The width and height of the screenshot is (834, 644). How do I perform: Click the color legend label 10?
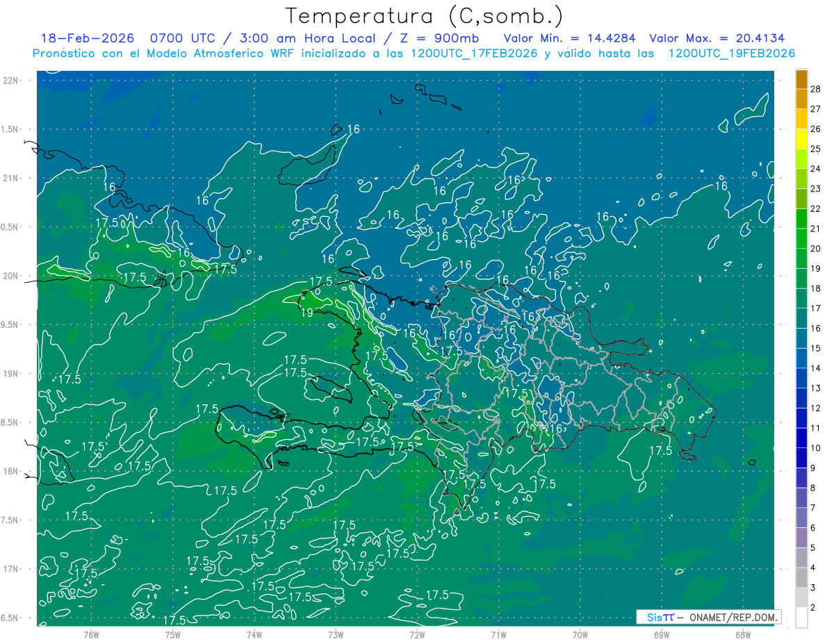click(816, 448)
